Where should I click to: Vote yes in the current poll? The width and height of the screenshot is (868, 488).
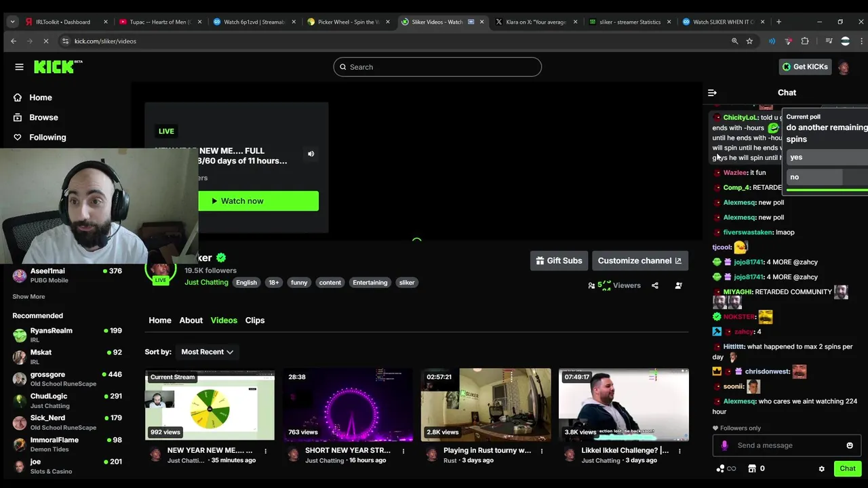click(x=827, y=157)
